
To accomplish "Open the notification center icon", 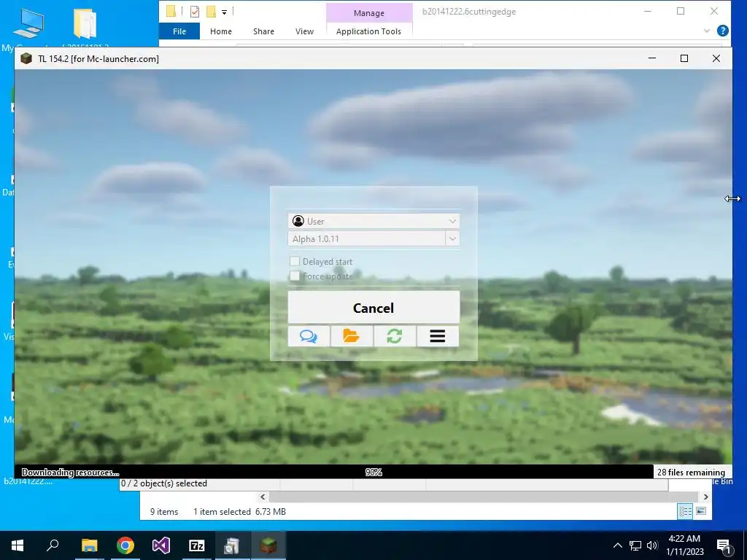I will [723, 545].
